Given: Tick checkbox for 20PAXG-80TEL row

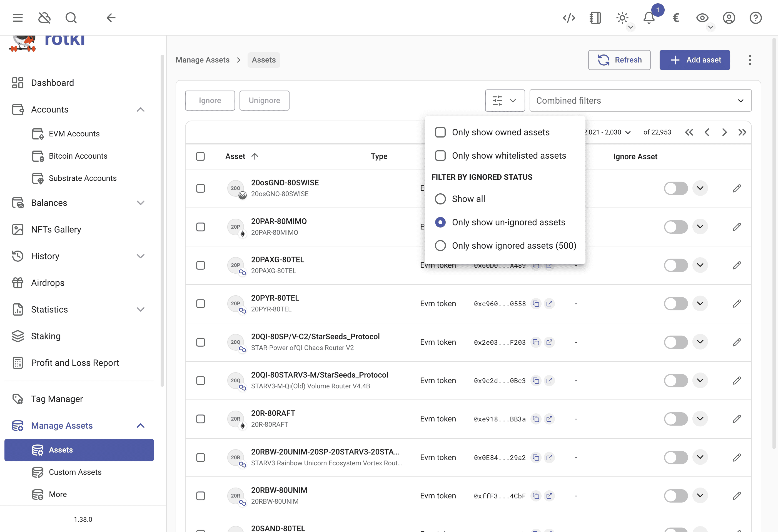Looking at the screenshot, I should (201, 266).
